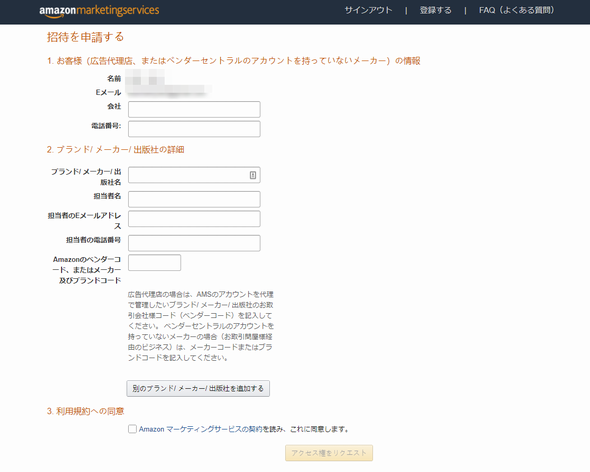Open Amazon マーケティングサービスの契約 link
The image size is (590, 472).
click(200, 429)
